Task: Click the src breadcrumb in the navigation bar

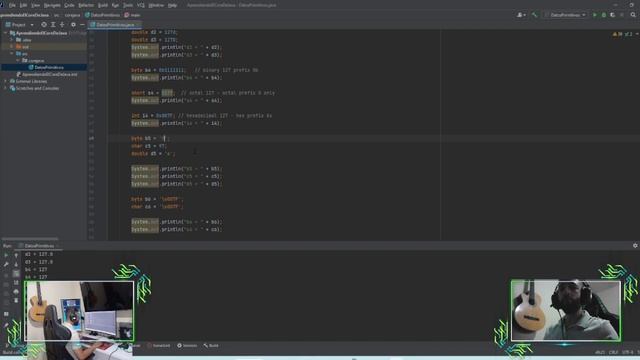Action: pos(56,15)
